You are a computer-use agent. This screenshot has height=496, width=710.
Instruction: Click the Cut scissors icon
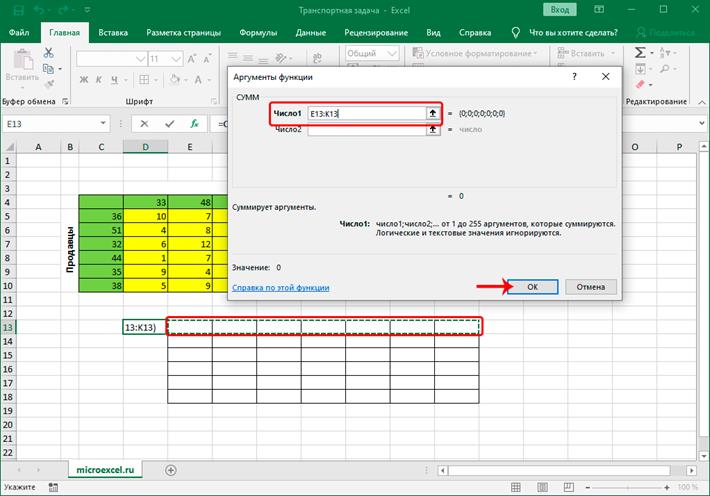click(x=48, y=53)
